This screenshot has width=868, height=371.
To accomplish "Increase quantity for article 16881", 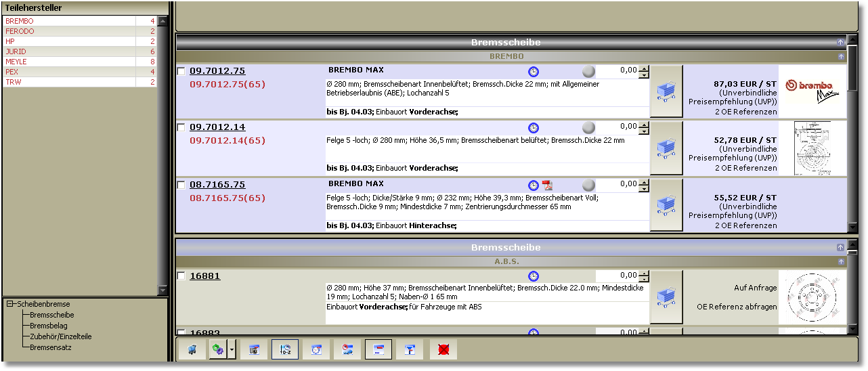I will click(x=644, y=274).
